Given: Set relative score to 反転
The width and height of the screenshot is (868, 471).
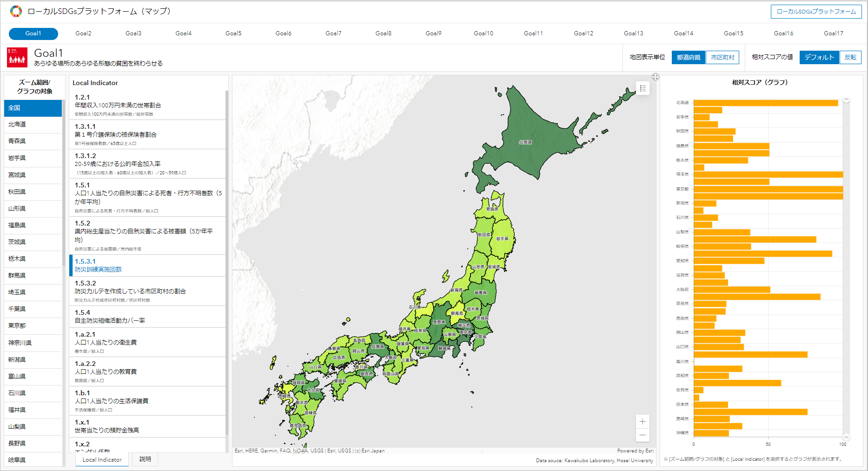Looking at the screenshot, I should (x=850, y=57).
